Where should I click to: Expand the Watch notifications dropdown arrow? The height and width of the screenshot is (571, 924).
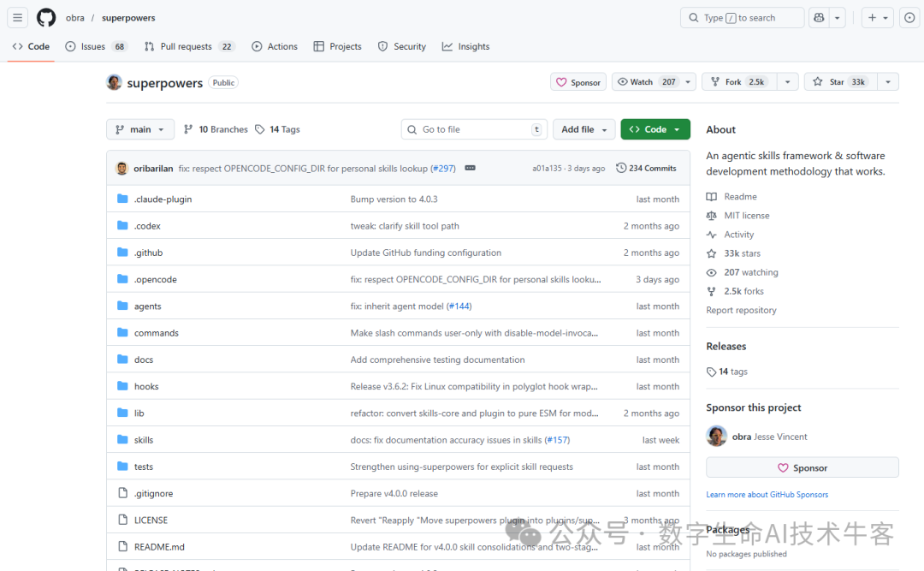[688, 82]
